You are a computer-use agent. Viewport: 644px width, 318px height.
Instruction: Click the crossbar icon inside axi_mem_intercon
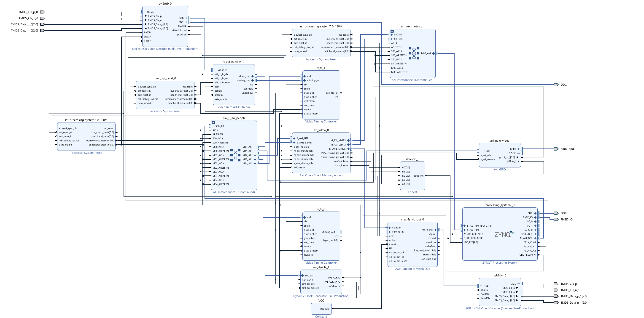[x=414, y=53]
